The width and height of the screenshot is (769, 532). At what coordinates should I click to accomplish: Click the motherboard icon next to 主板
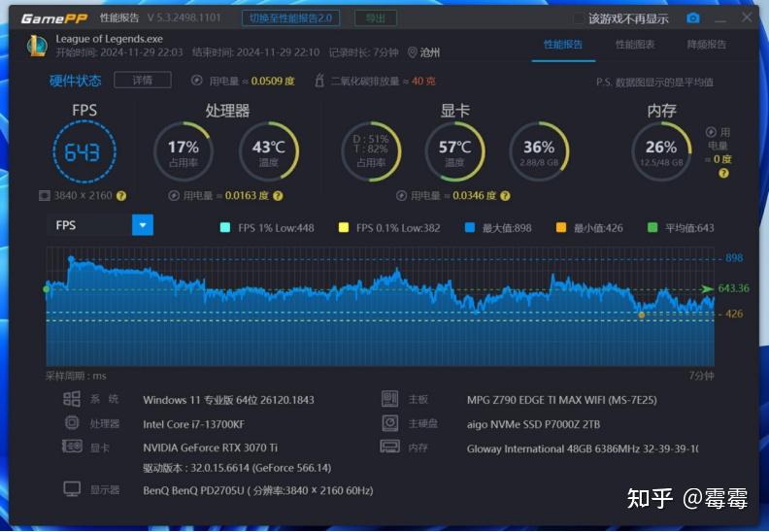[390, 399]
